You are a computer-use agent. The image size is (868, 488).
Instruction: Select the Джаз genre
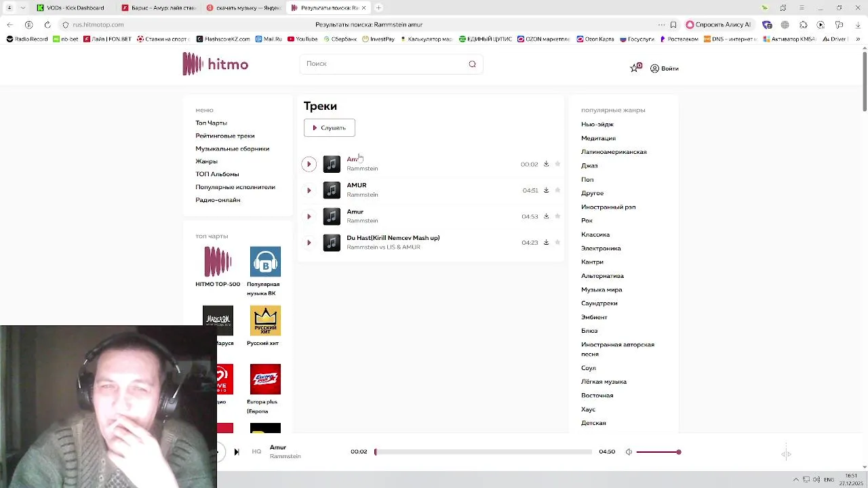click(x=589, y=165)
